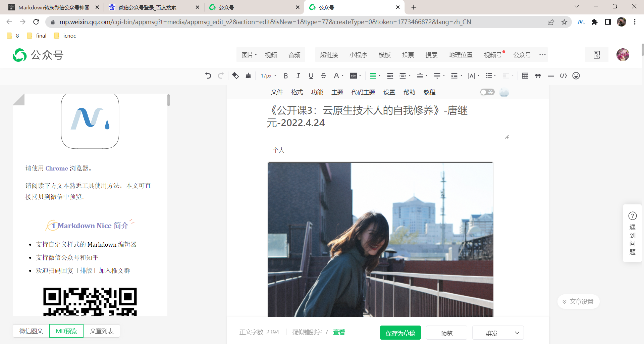
Task: Expand the 文章设置 section
Action: pyautogui.click(x=578, y=301)
